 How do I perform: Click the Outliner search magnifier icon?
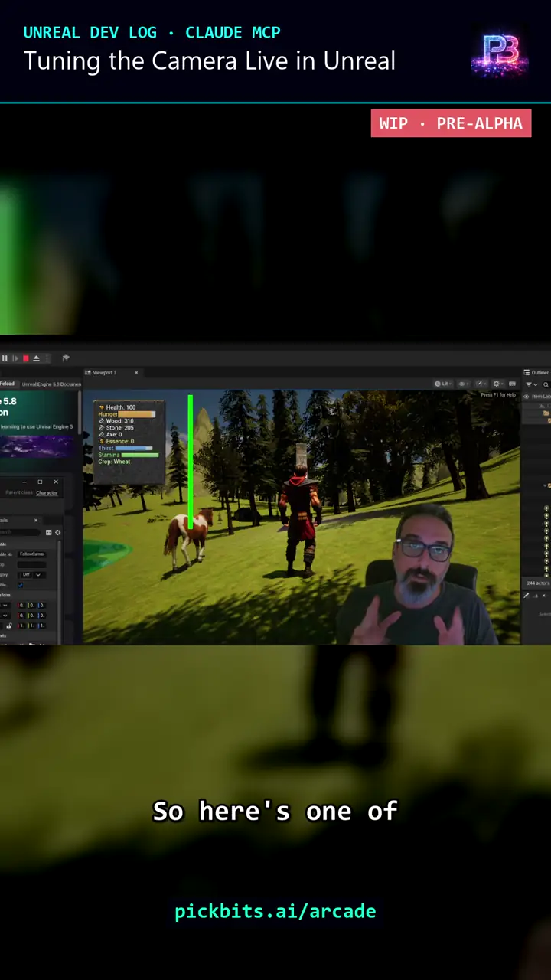546,384
